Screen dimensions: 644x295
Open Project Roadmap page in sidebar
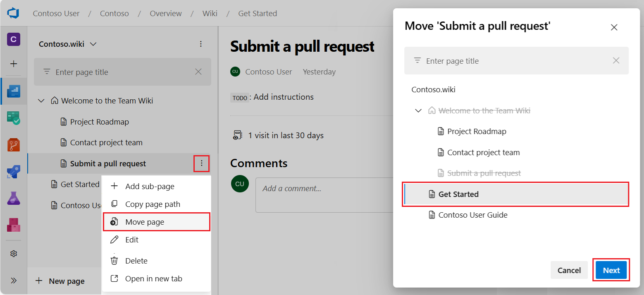coord(99,122)
